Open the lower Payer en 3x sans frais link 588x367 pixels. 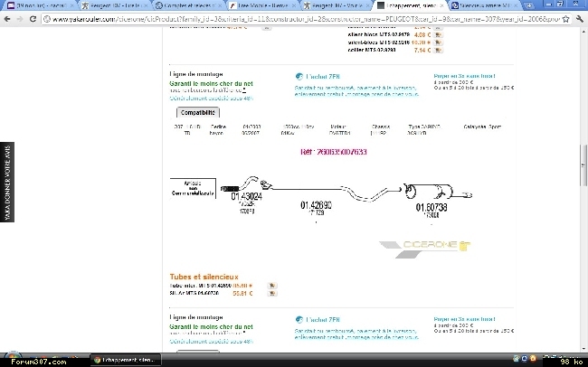pyautogui.click(x=464, y=319)
